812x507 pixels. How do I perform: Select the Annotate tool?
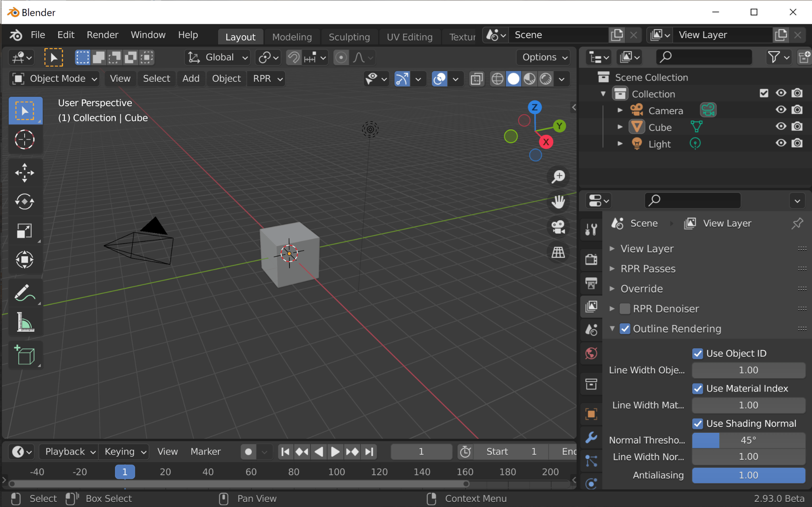pyautogui.click(x=25, y=292)
